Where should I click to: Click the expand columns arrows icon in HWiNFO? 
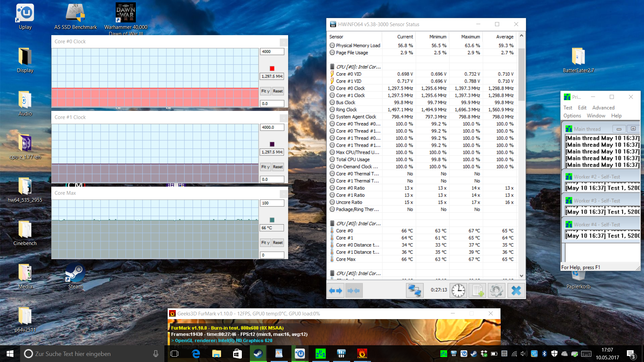coord(335,291)
